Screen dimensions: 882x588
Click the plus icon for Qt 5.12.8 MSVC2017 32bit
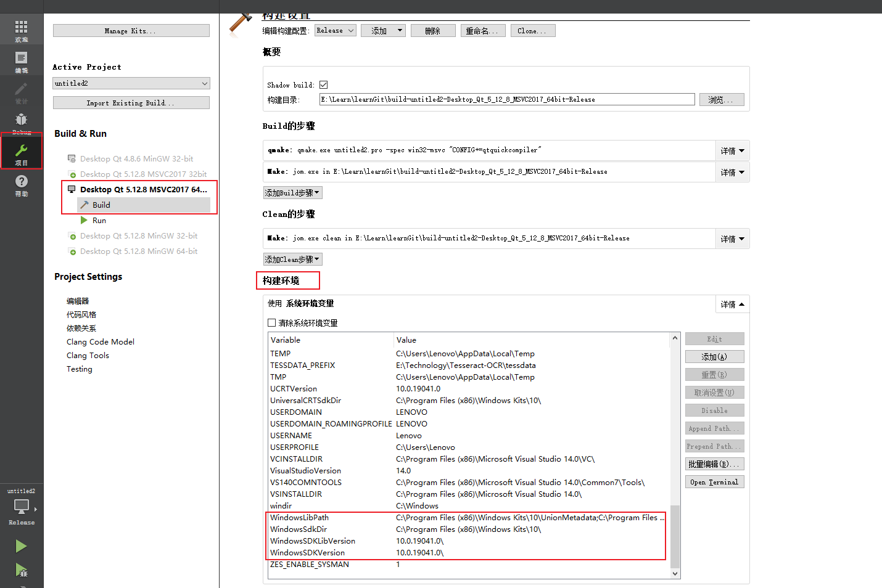[72, 174]
